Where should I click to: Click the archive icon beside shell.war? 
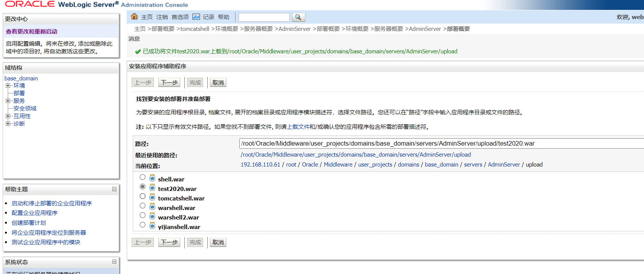coord(152,178)
